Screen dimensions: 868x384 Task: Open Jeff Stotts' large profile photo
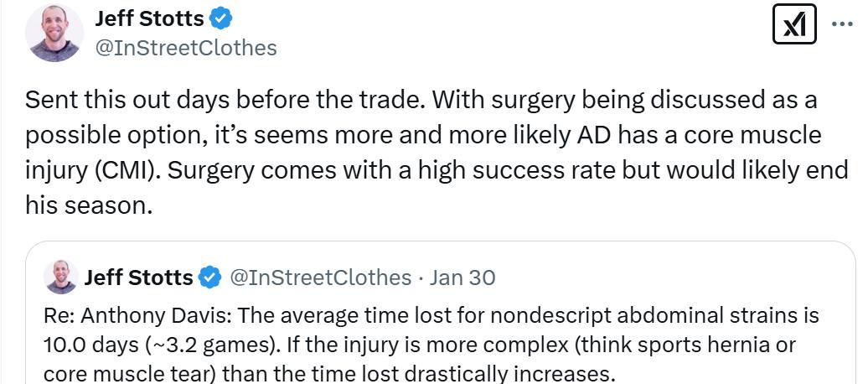click(x=54, y=34)
